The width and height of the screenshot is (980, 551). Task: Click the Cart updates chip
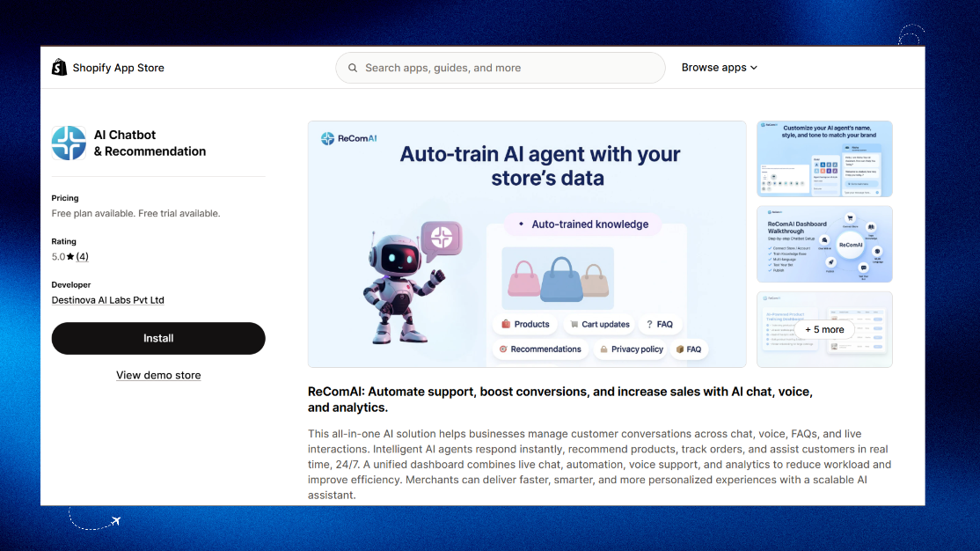pos(599,324)
